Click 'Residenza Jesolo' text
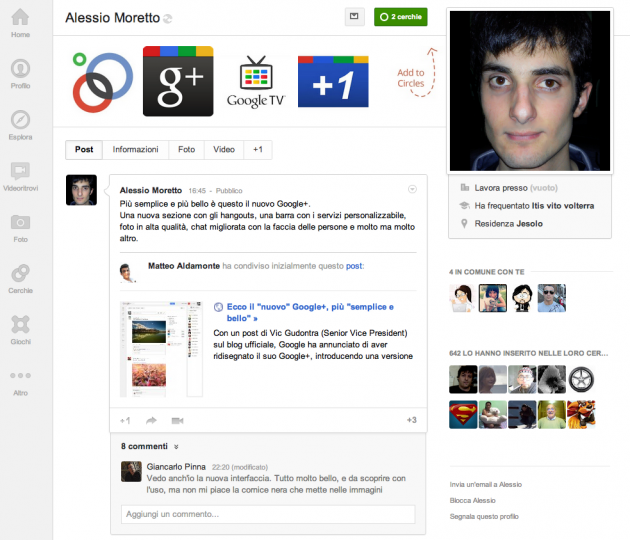The width and height of the screenshot is (630, 540). (x=508, y=223)
